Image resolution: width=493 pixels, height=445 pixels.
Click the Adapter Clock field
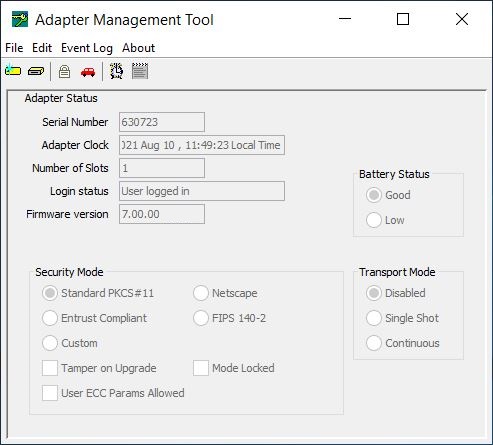point(202,145)
